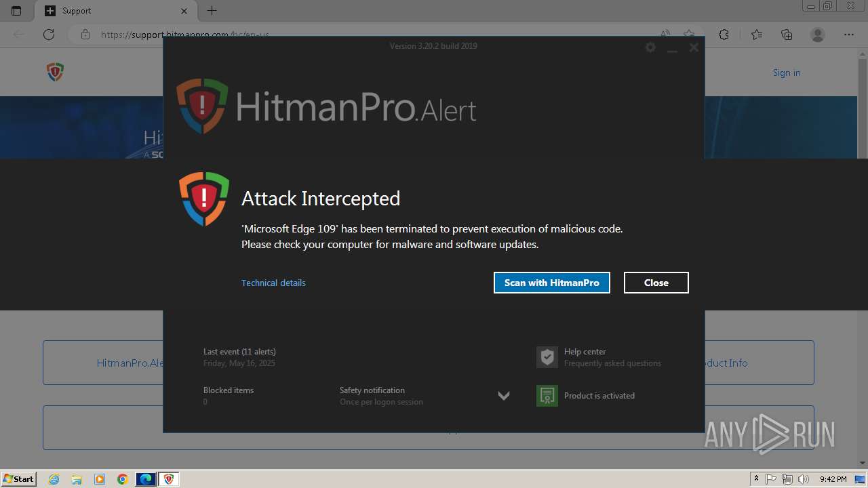Open HitmanPro.Alert settings gear
Viewport: 868px width, 488px height.
pos(650,47)
